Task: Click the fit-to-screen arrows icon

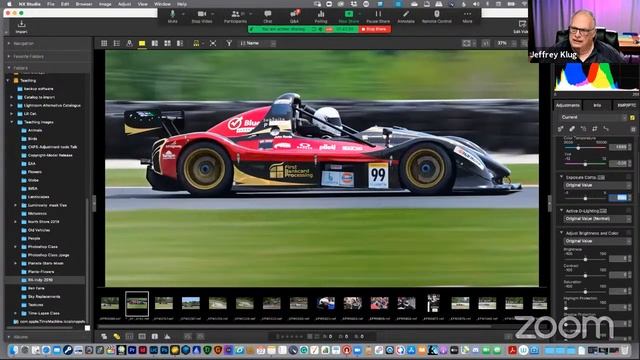Action: 213,43
